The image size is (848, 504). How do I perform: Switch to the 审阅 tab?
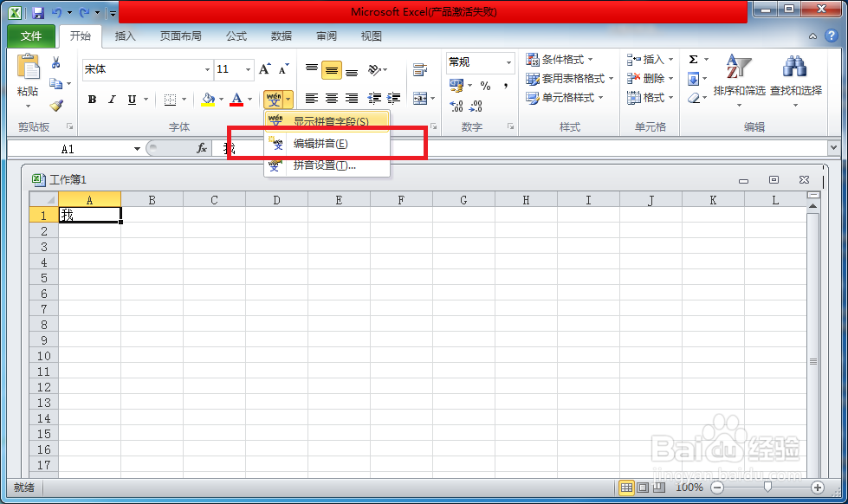tap(326, 36)
